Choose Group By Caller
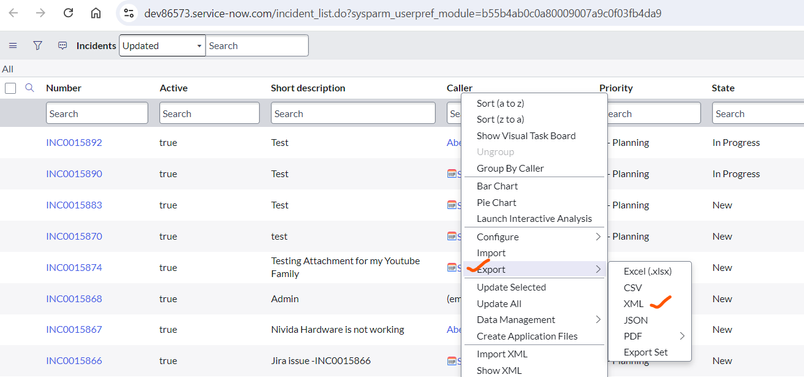 click(x=510, y=168)
